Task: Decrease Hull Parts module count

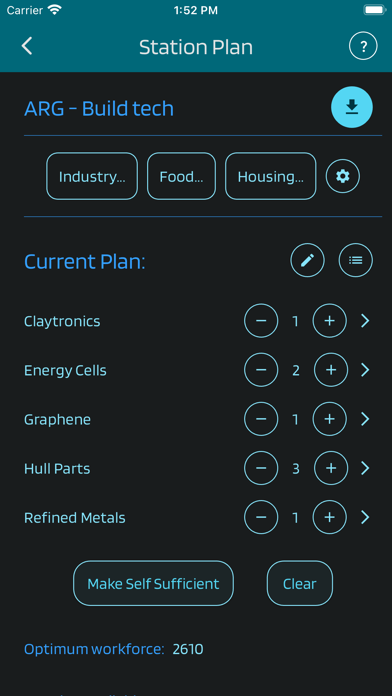Action: point(261,468)
